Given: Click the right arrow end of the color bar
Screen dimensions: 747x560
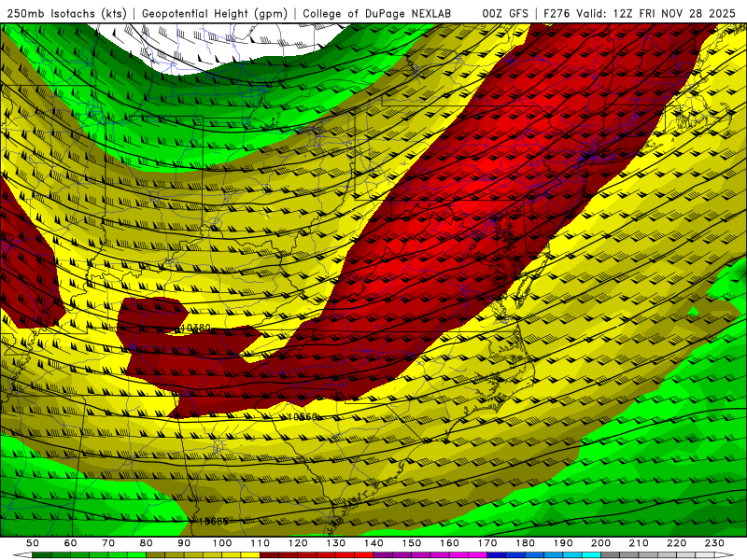Looking at the screenshot, I should pyautogui.click(x=722, y=554).
